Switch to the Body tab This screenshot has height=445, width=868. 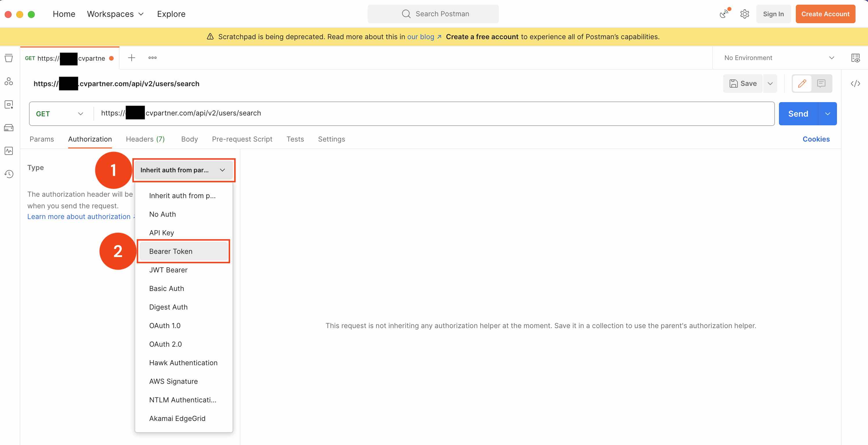click(x=189, y=139)
